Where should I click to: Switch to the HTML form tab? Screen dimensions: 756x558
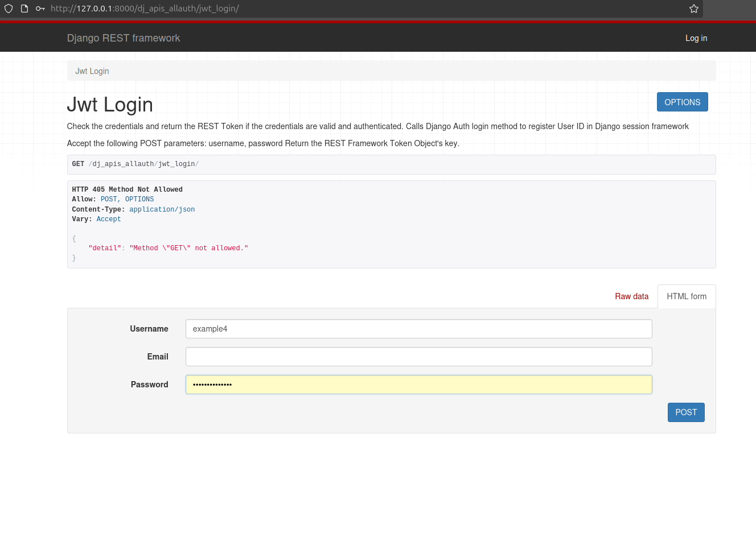click(686, 296)
